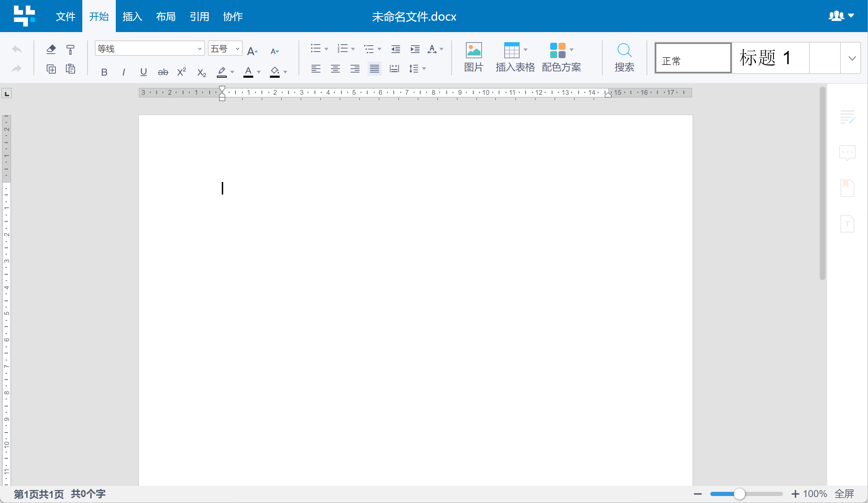Increase paragraph indent
The width and height of the screenshot is (868, 503).
click(x=415, y=49)
